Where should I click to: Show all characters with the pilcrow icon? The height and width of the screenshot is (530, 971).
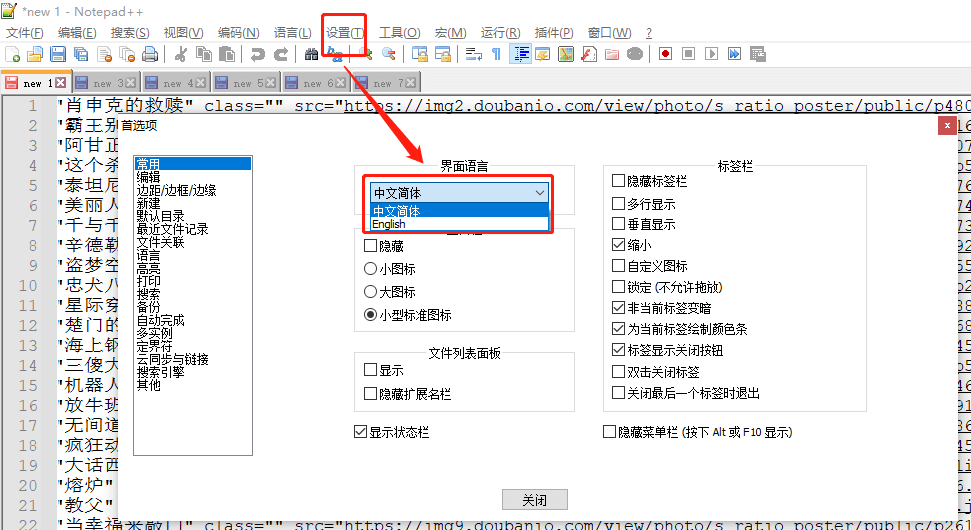click(496, 54)
